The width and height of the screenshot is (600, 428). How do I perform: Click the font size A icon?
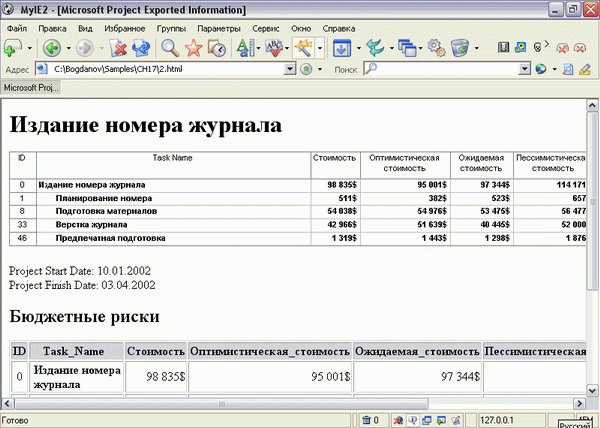pyautogui.click(x=245, y=48)
